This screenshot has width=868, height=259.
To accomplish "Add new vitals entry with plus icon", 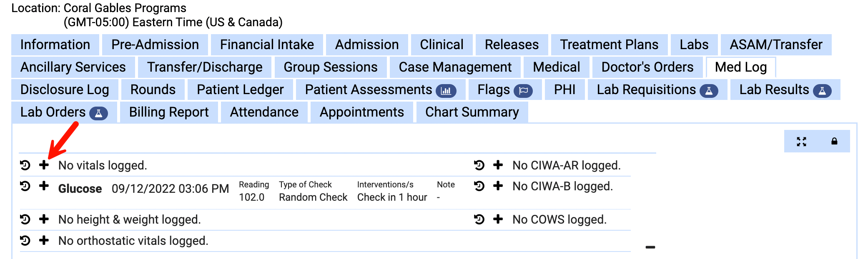I will [44, 165].
